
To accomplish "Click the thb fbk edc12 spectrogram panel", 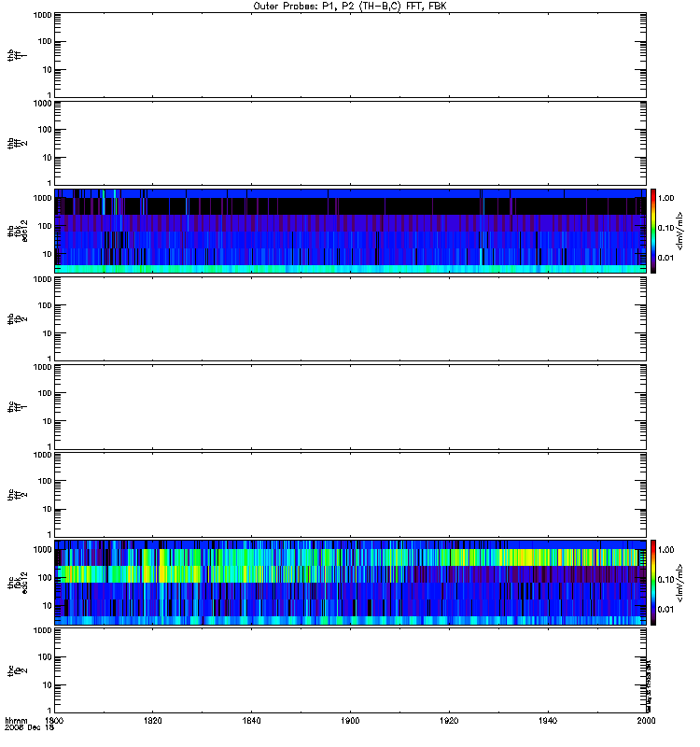I will pyautogui.click(x=350, y=231).
